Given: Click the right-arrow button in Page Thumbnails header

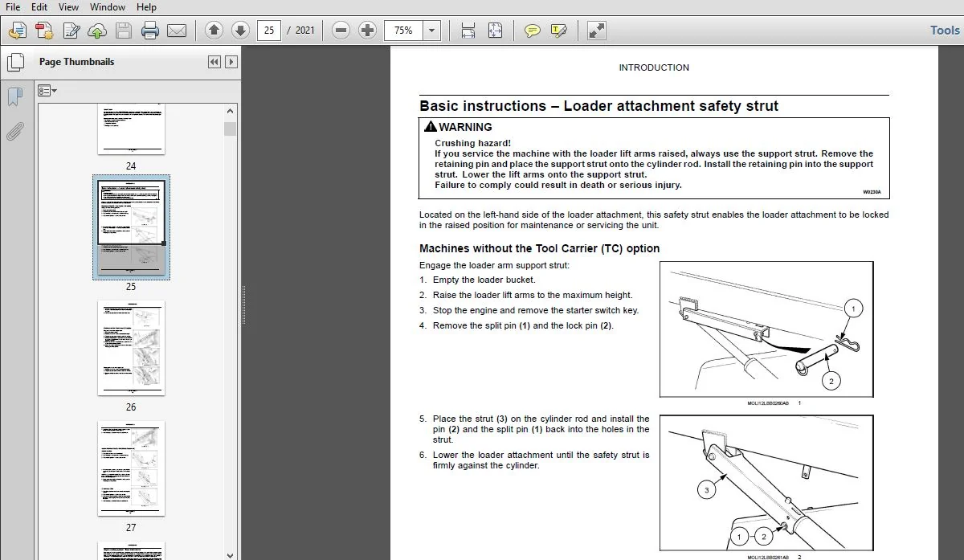Looking at the screenshot, I should (231, 62).
